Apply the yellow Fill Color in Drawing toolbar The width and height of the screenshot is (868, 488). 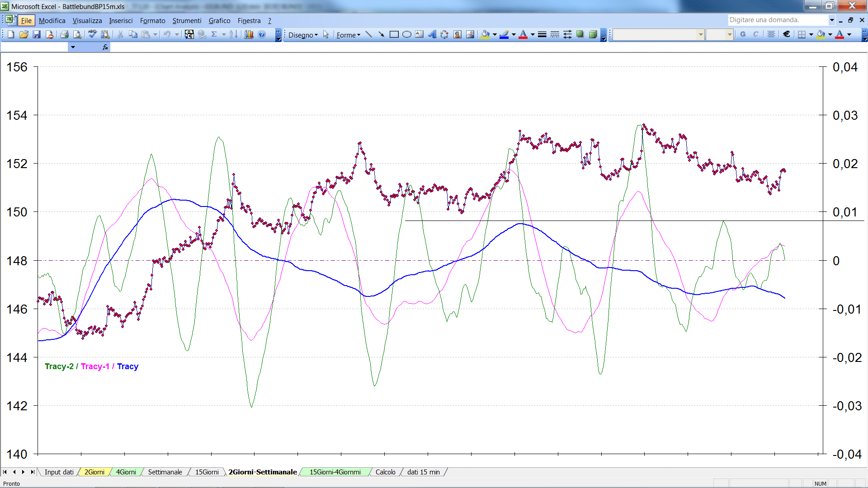coord(485,34)
